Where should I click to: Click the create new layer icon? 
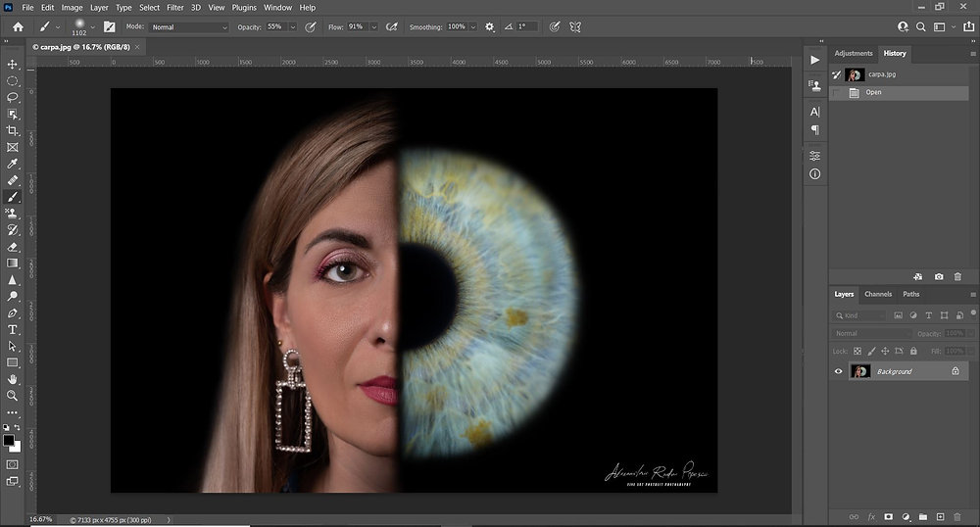(940, 516)
